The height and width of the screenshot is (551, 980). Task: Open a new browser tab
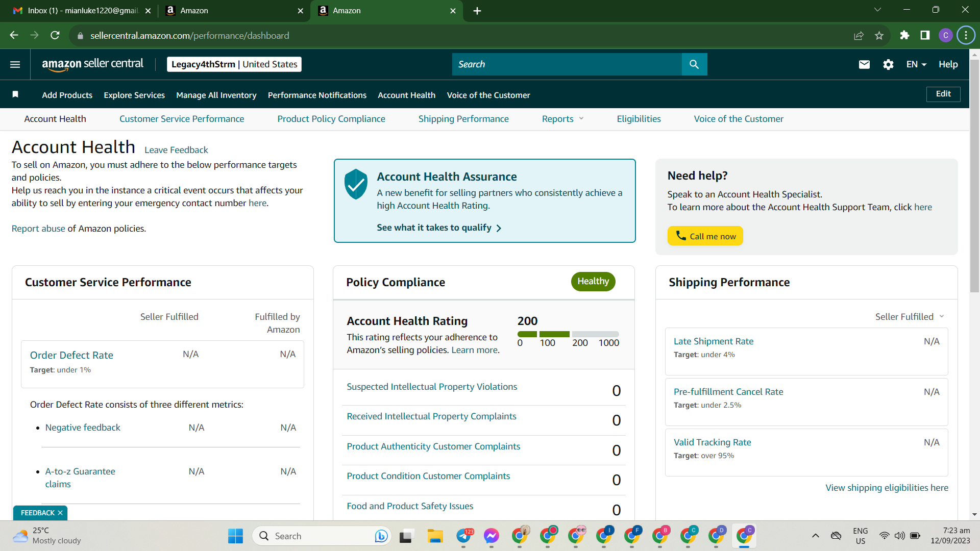(x=477, y=11)
